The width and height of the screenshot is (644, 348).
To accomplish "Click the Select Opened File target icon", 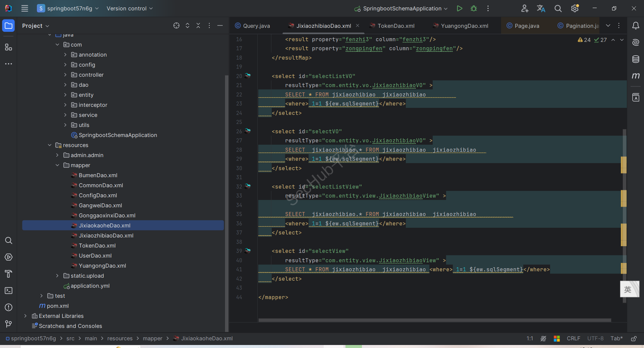I will pos(176,26).
